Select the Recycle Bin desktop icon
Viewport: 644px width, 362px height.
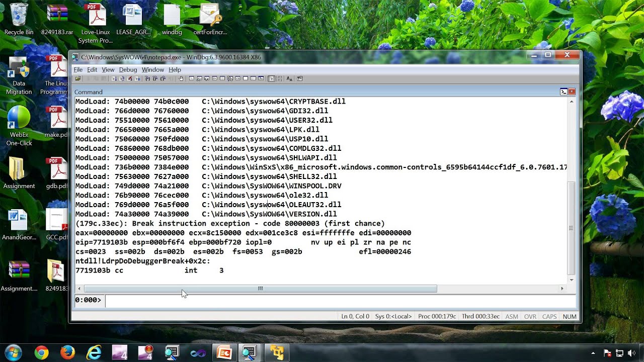point(19,19)
